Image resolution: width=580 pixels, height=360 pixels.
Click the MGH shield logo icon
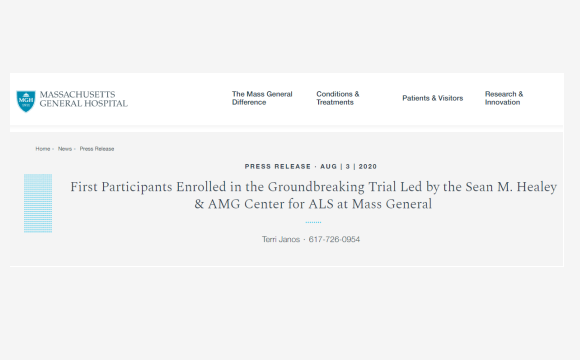[26, 101]
